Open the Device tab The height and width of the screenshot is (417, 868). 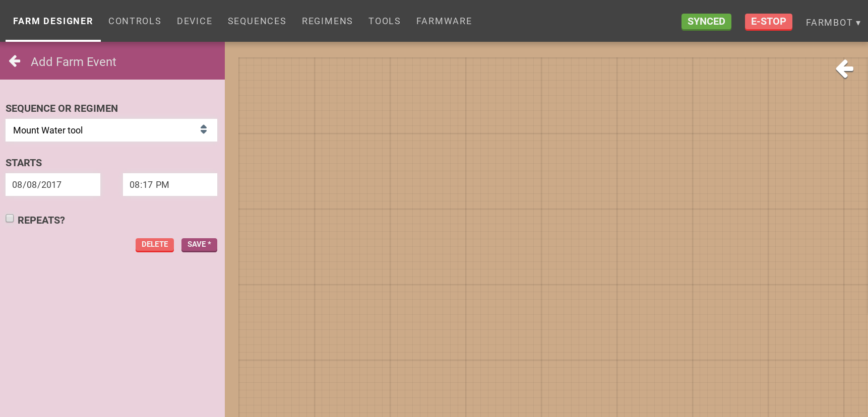pyautogui.click(x=194, y=21)
